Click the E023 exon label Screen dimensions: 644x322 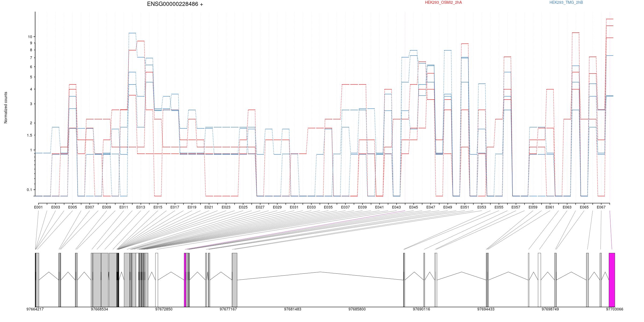point(226,207)
